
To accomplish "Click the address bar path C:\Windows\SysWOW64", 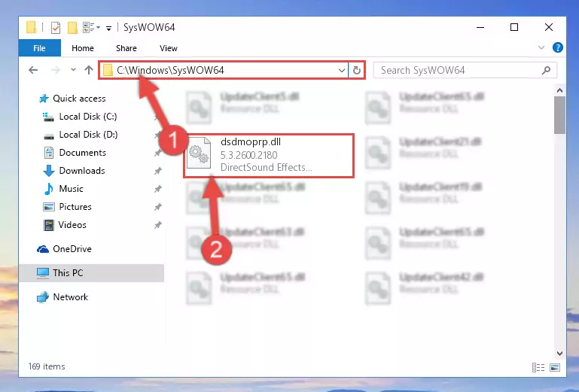I will [170, 70].
